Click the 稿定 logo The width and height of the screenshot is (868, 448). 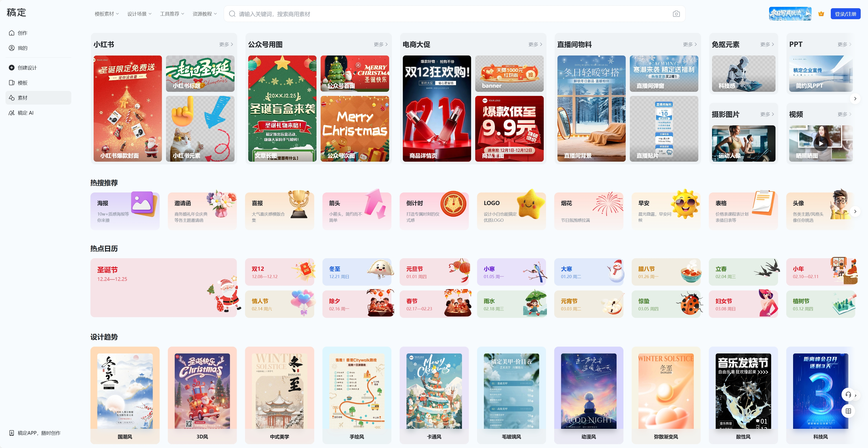pyautogui.click(x=16, y=13)
